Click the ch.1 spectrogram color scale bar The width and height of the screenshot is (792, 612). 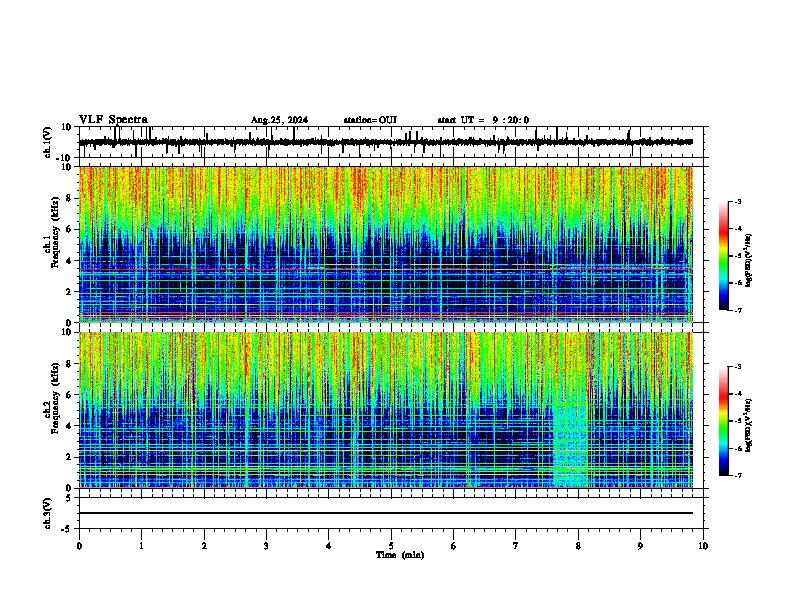724,256
